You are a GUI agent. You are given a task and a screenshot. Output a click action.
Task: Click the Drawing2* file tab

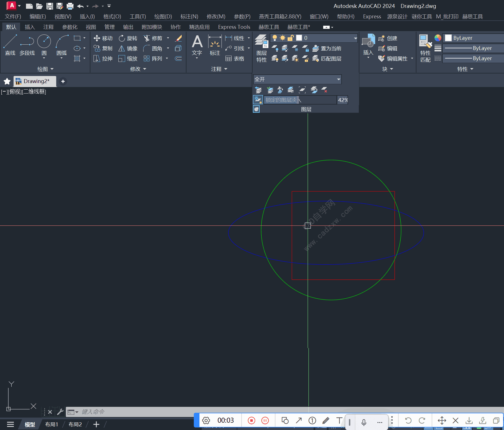(x=35, y=81)
